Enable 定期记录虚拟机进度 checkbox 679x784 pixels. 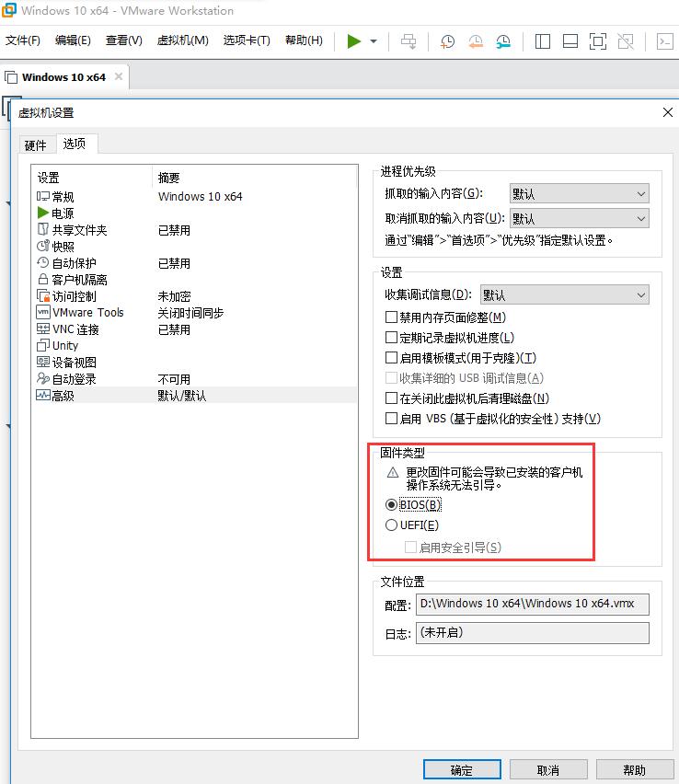(392, 338)
